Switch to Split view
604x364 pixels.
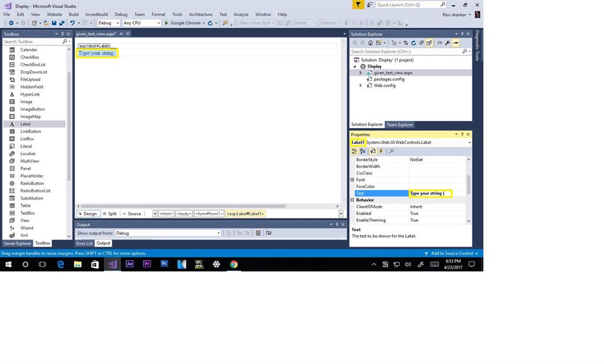tap(110, 214)
